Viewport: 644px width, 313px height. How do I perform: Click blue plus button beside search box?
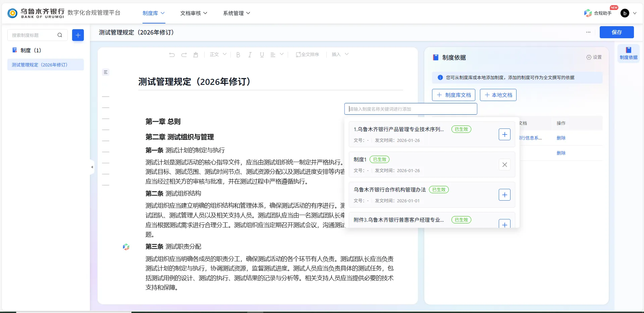point(78,35)
